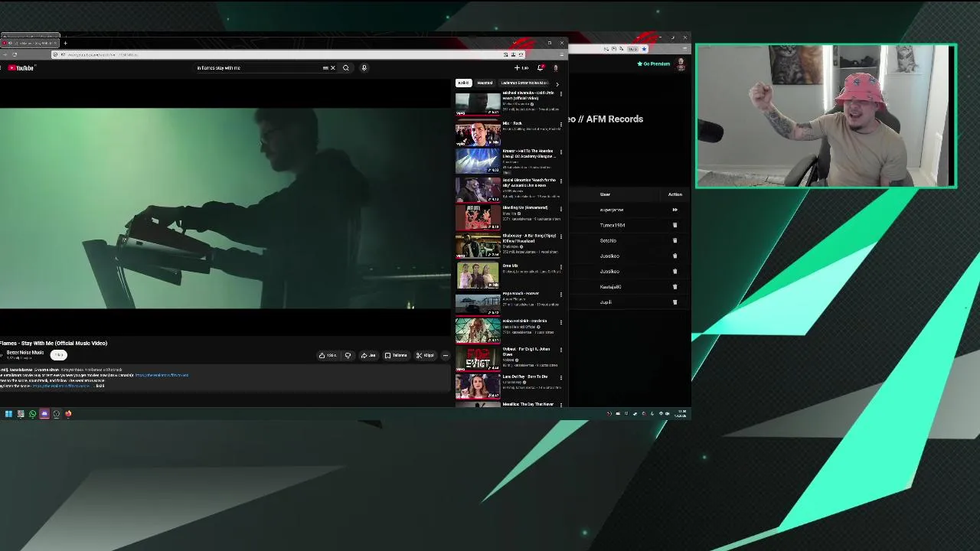Click 'Go Premium' in the background window

click(654, 64)
